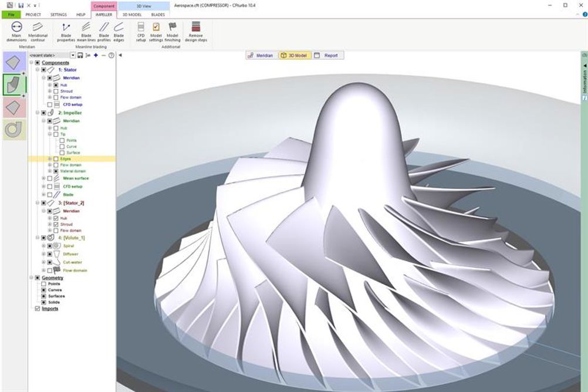Select the Volute component tile in the sidebar
Screen dimensions: 588x392
pyautogui.click(x=14, y=130)
